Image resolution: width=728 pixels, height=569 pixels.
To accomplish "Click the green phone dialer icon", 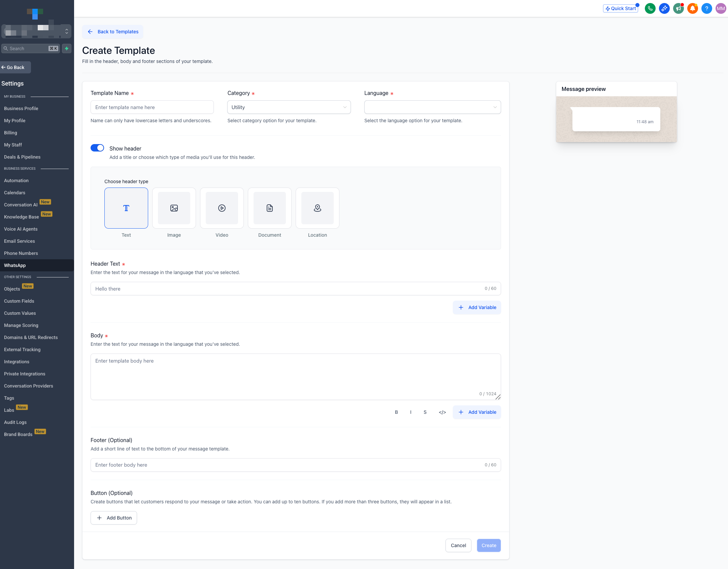I will point(650,8).
